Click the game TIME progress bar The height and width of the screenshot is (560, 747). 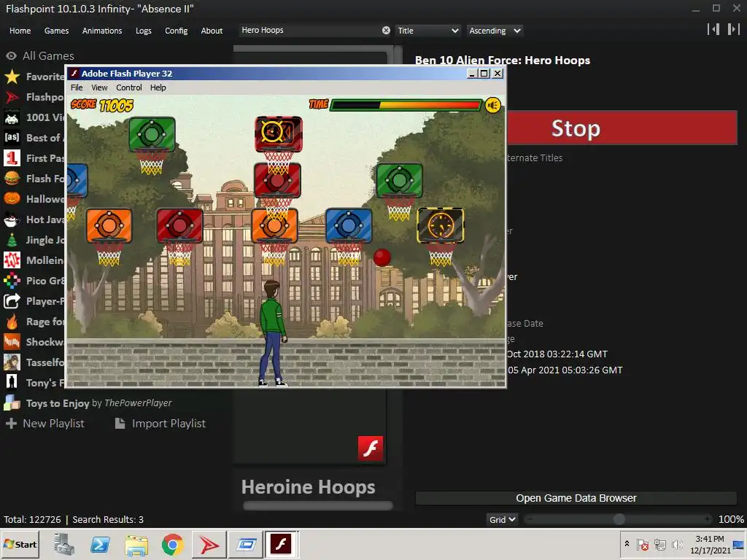(x=406, y=105)
